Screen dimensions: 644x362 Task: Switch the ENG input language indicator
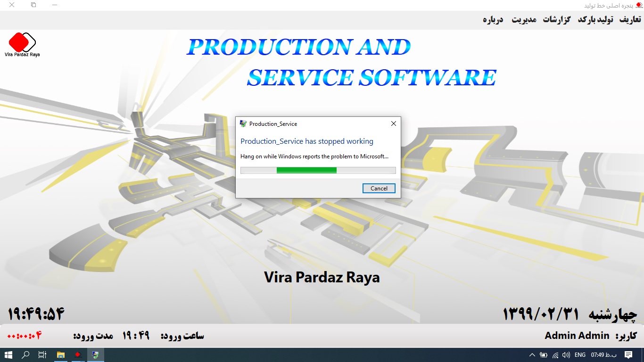tap(580, 355)
